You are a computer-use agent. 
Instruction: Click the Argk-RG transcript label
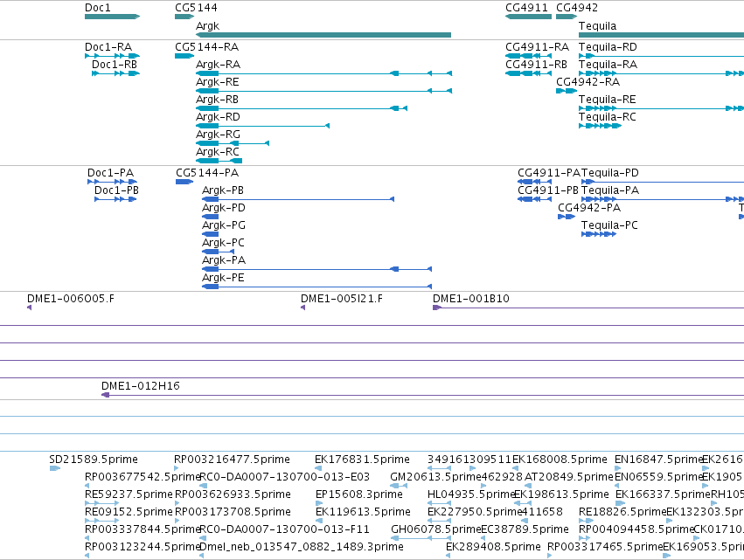[x=219, y=135]
